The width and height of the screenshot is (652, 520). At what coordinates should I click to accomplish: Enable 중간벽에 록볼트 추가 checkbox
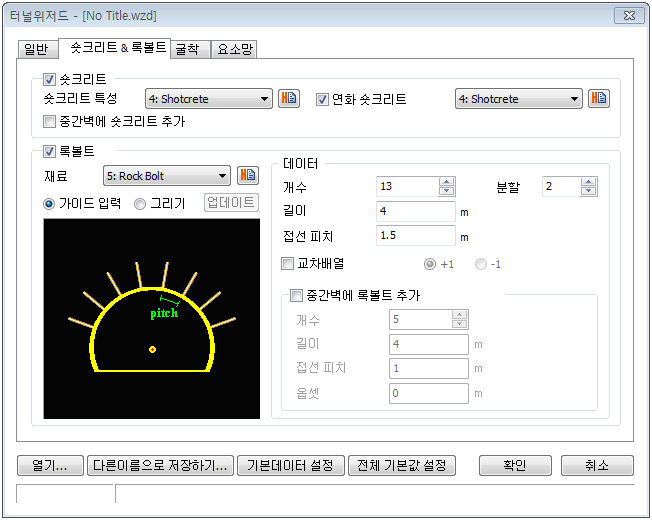(296, 296)
